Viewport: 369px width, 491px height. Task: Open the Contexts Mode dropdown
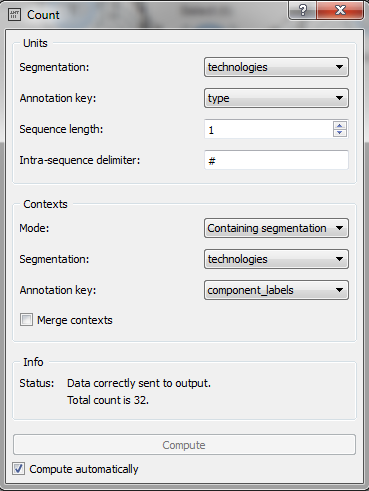click(276, 228)
